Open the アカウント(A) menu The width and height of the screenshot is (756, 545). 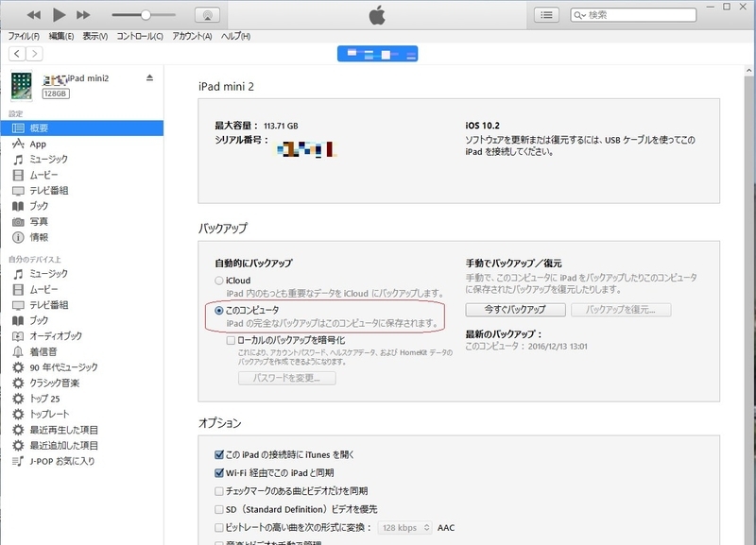pos(192,36)
